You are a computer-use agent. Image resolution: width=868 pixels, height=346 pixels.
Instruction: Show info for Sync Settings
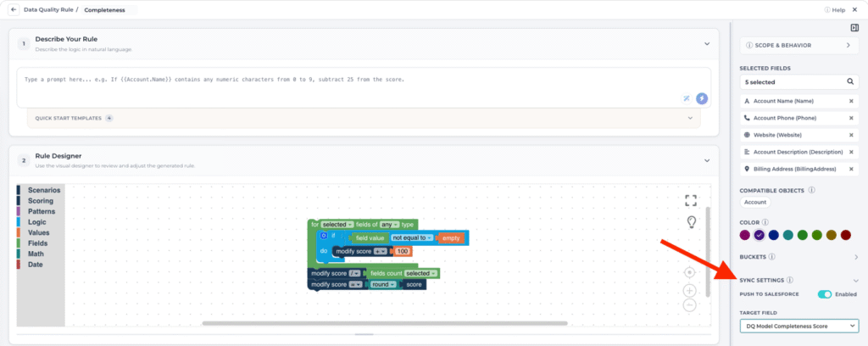(790, 280)
